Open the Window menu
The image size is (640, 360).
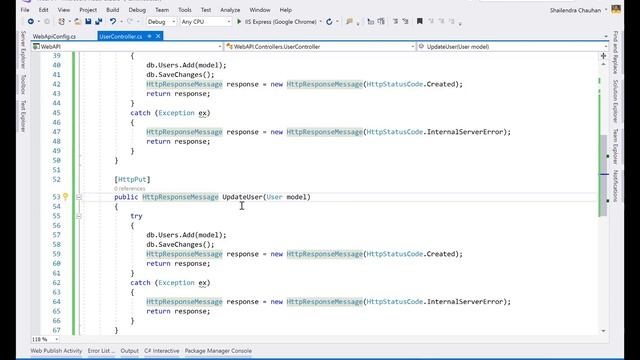pyautogui.click(x=260, y=10)
